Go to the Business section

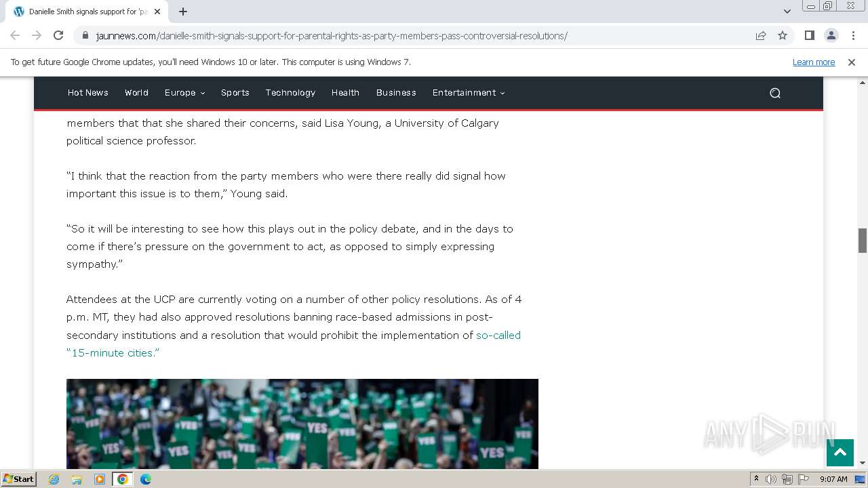pos(396,92)
